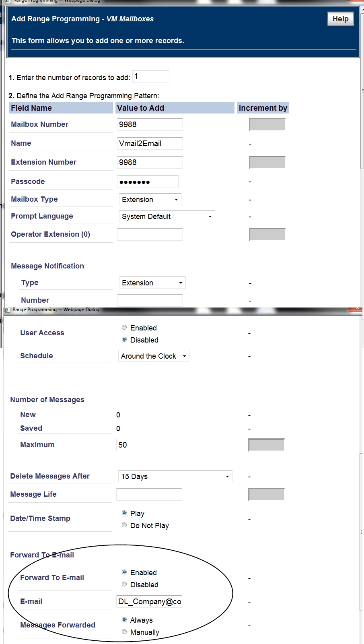Click the Operator Extension (0) value field

150,234
